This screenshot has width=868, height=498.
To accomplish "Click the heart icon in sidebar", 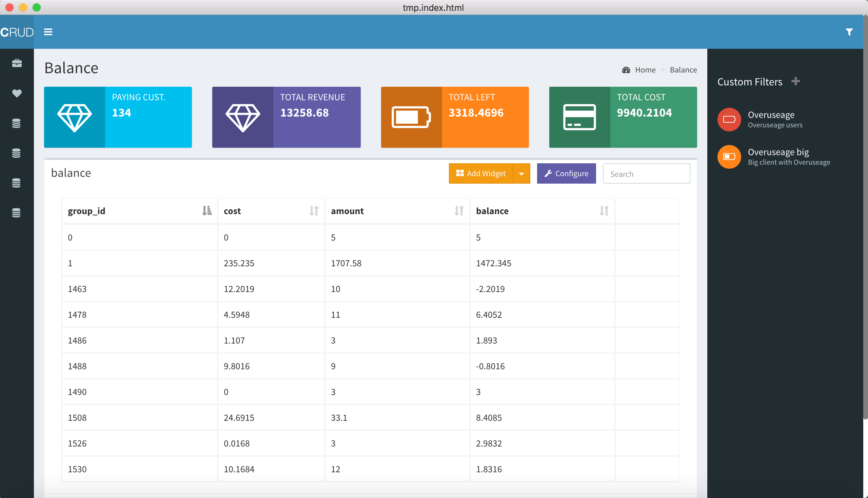I will pos(17,93).
